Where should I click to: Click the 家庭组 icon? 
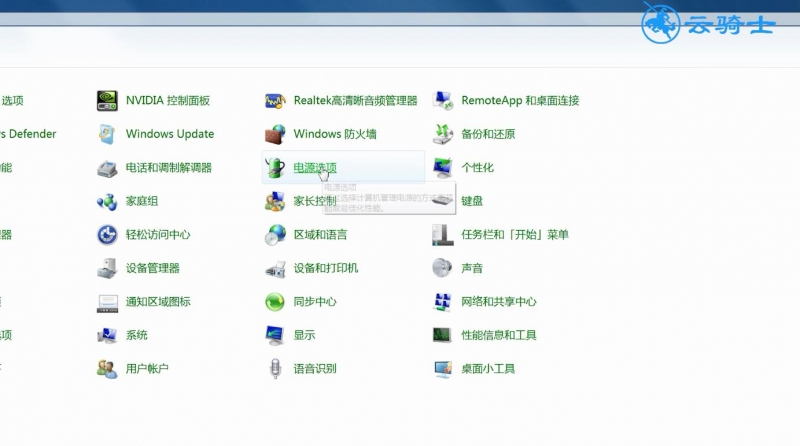pyautogui.click(x=107, y=201)
